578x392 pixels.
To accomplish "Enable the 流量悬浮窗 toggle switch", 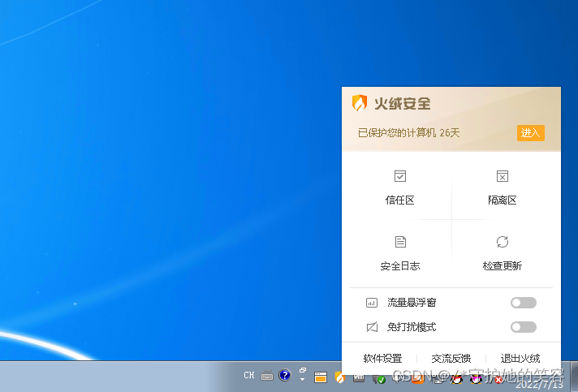I will 523,303.
